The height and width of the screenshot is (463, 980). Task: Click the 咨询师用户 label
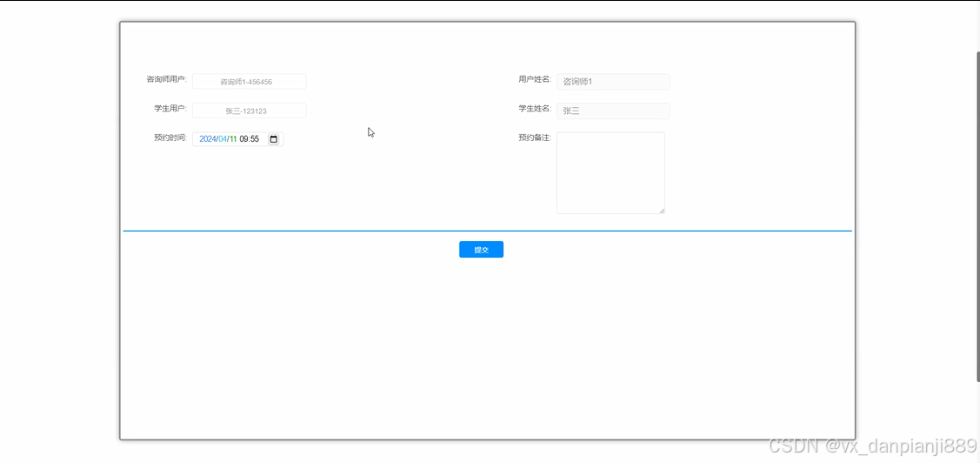[166, 79]
